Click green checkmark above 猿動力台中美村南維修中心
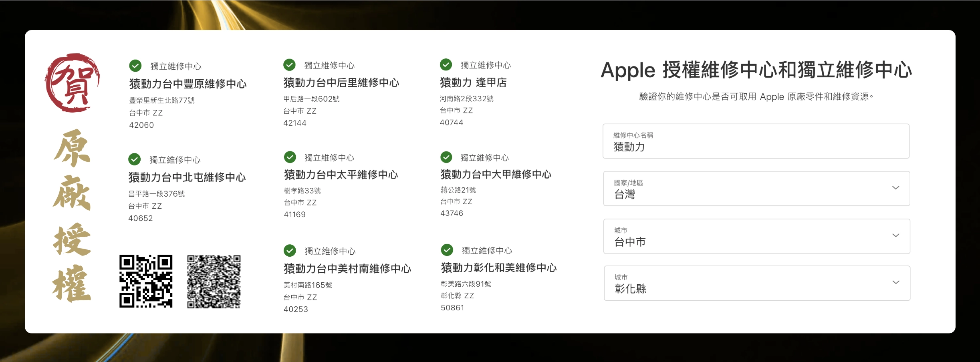Viewport: 980px width, 362px height. (x=290, y=250)
